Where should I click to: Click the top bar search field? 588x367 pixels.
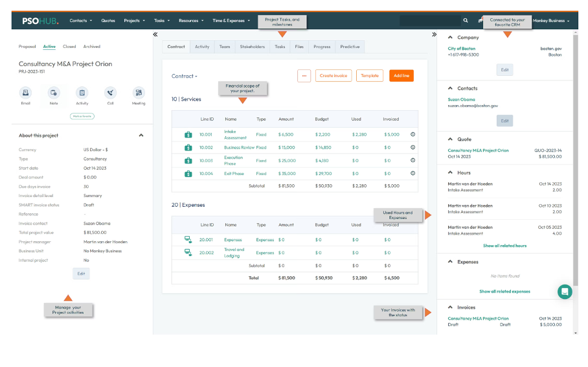[430, 21]
